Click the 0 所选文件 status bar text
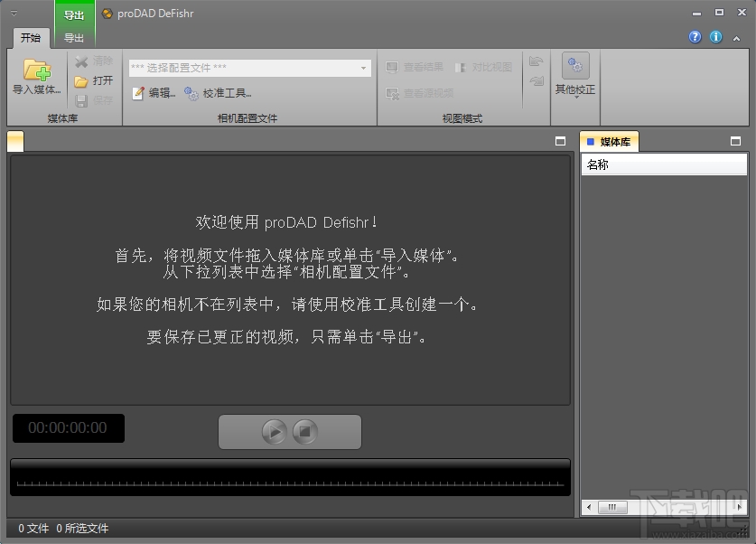Viewport: 756px width, 544px height. (x=82, y=529)
